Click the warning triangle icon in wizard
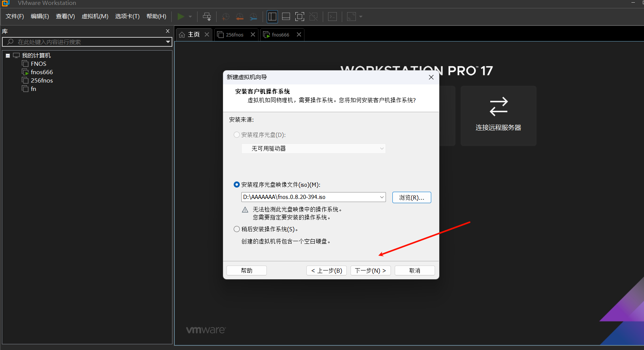The image size is (644, 350). pyautogui.click(x=245, y=210)
